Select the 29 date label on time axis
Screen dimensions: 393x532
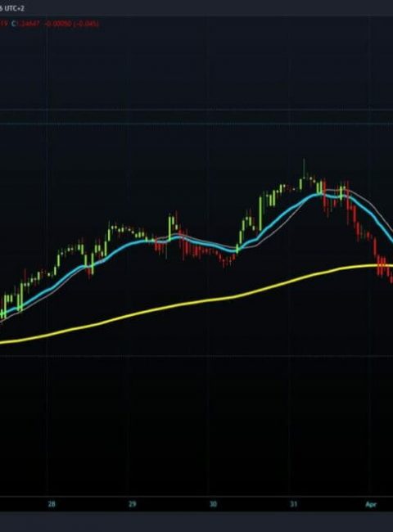point(133,504)
